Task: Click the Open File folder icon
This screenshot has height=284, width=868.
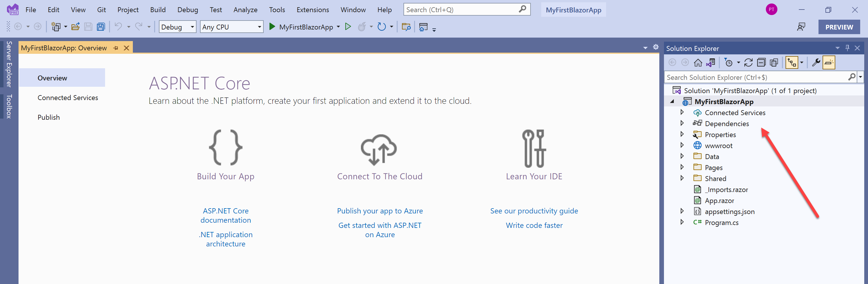Action: point(76,27)
